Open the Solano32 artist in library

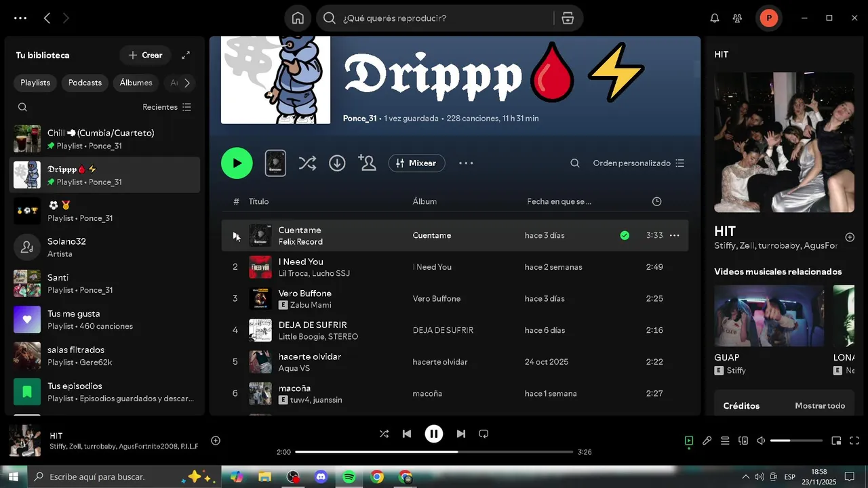[x=104, y=247]
